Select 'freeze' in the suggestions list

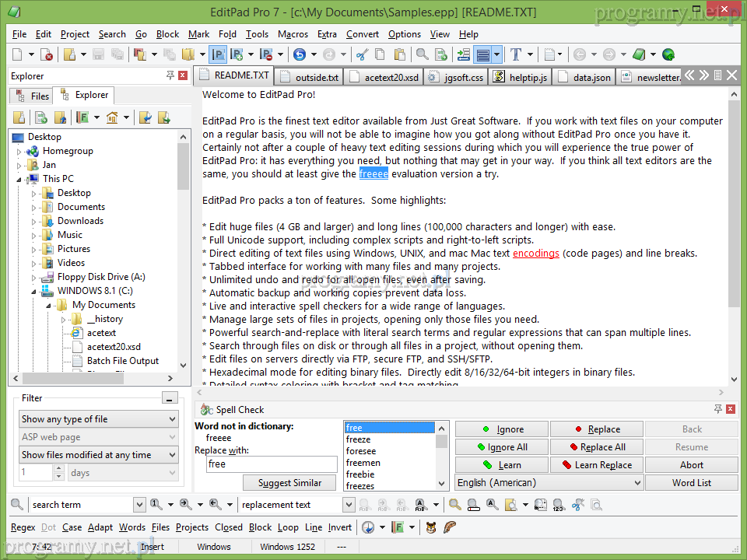coord(359,439)
